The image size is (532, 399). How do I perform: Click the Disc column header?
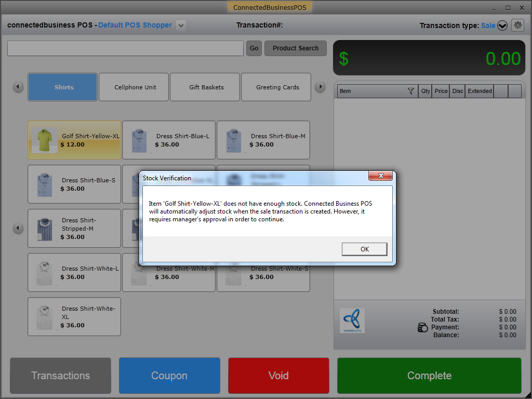[457, 91]
